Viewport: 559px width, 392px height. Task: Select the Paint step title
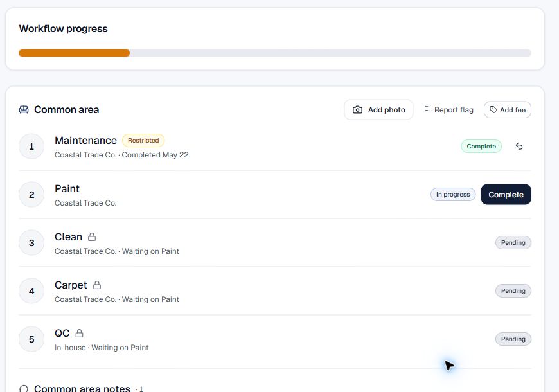tap(67, 189)
